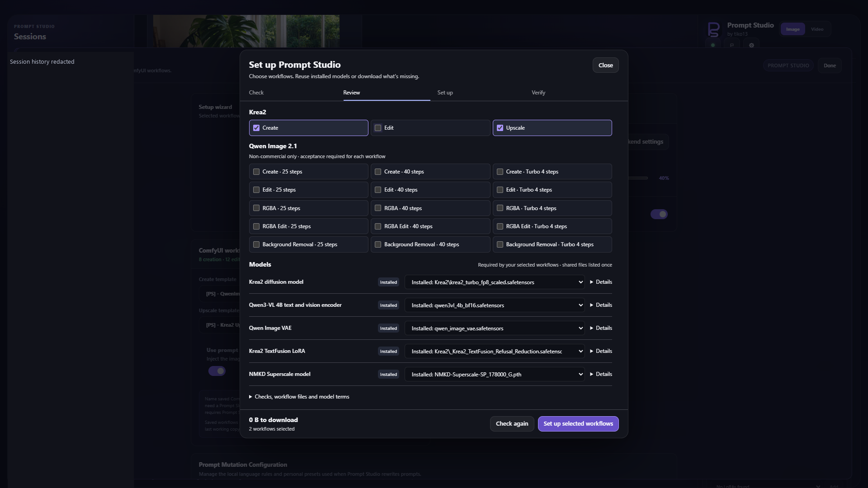Open NMKD Superscale model dropdown
The height and width of the screenshot is (488, 868).
(x=495, y=375)
